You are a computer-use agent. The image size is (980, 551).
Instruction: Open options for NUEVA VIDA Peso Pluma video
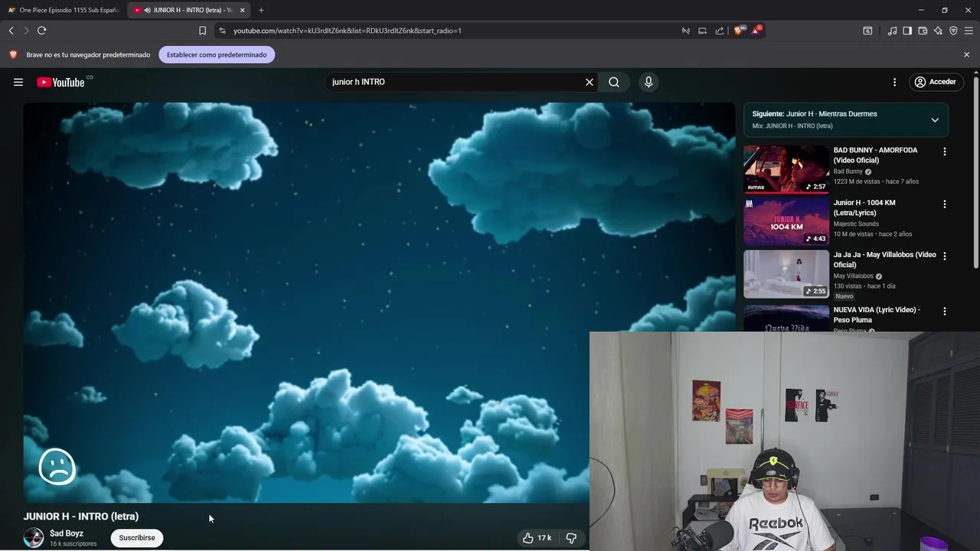click(944, 311)
